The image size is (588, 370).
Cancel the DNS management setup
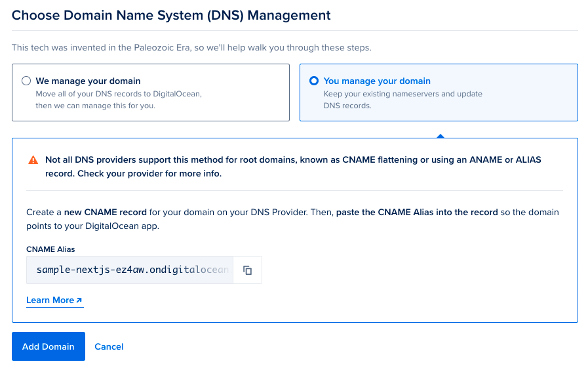[x=109, y=347]
